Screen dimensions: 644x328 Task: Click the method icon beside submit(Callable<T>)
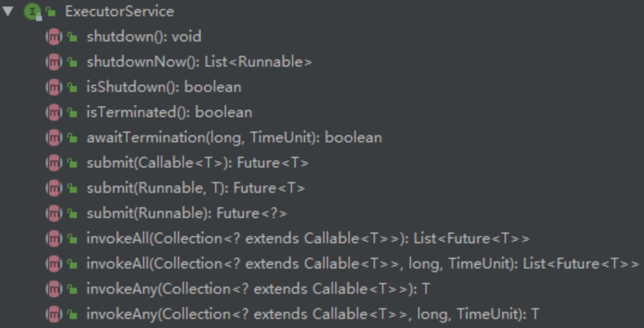[x=54, y=163]
